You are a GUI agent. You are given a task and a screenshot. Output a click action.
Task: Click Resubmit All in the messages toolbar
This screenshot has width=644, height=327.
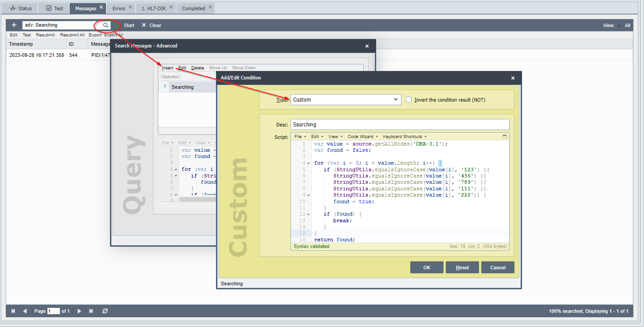[72, 35]
